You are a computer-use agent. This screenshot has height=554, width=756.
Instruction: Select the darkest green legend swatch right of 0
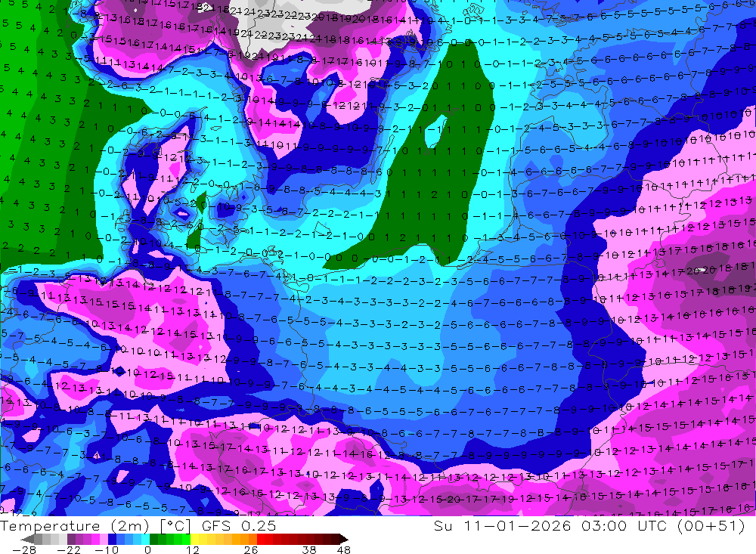[x=153, y=539]
